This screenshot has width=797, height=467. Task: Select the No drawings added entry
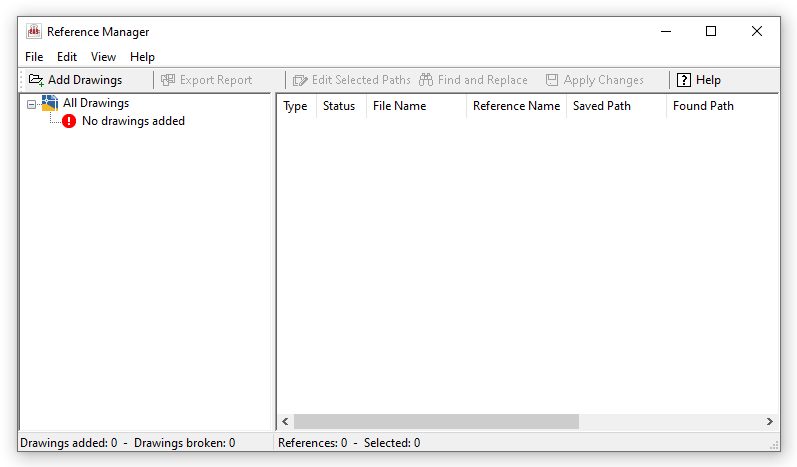[x=133, y=121]
